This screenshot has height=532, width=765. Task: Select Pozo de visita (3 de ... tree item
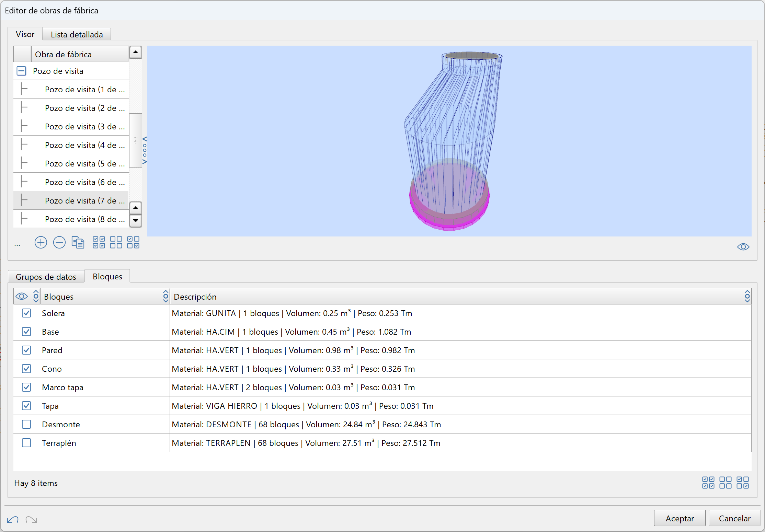point(84,127)
